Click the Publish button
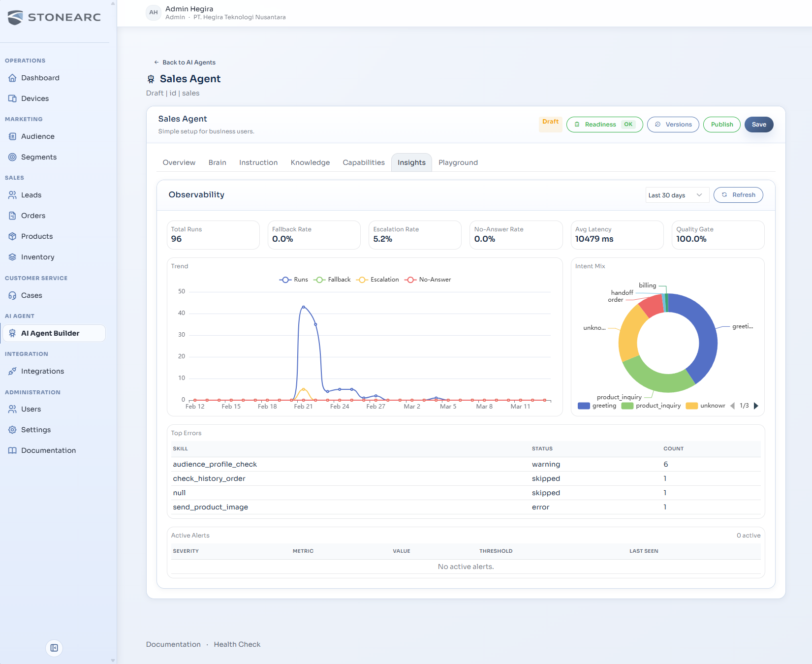 click(721, 125)
